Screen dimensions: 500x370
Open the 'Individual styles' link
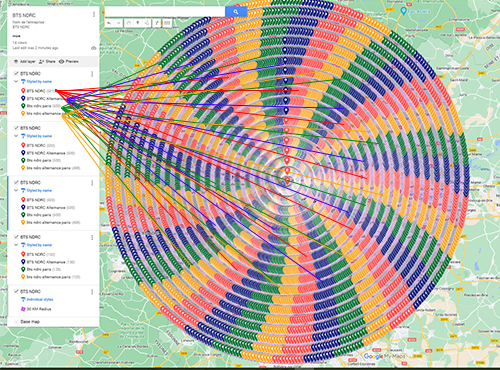[x=40, y=299]
